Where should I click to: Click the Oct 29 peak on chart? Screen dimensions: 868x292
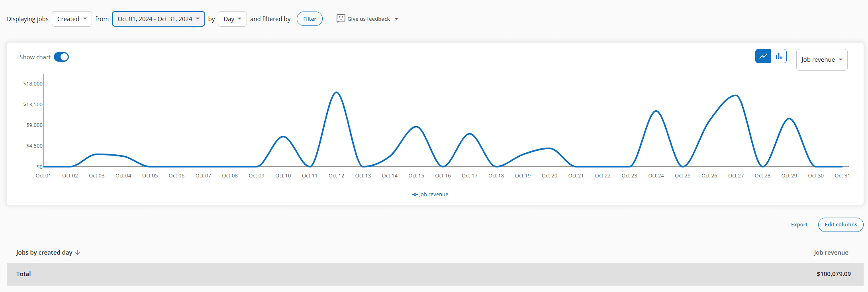click(789, 119)
